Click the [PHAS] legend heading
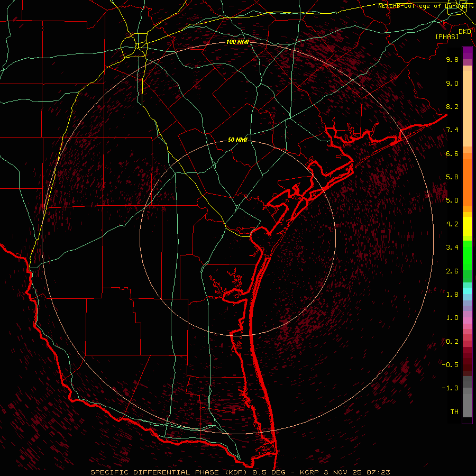The image size is (476, 476). coord(447,36)
